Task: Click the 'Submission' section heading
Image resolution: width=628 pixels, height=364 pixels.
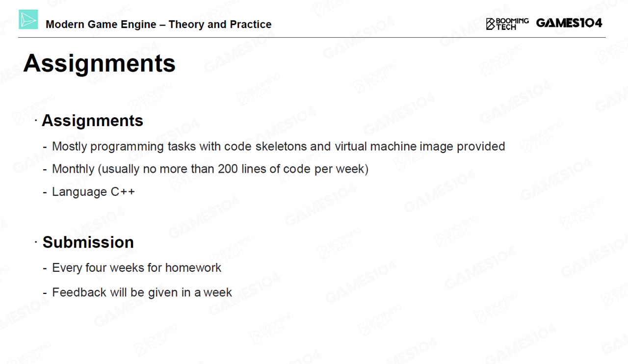Action: 88,242
